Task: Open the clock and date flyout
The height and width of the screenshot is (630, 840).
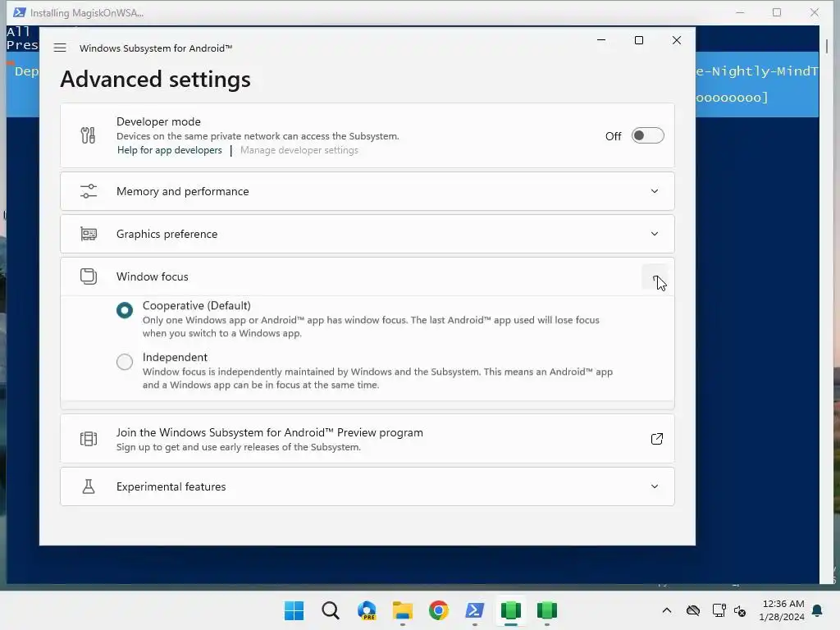Action: pos(782,610)
